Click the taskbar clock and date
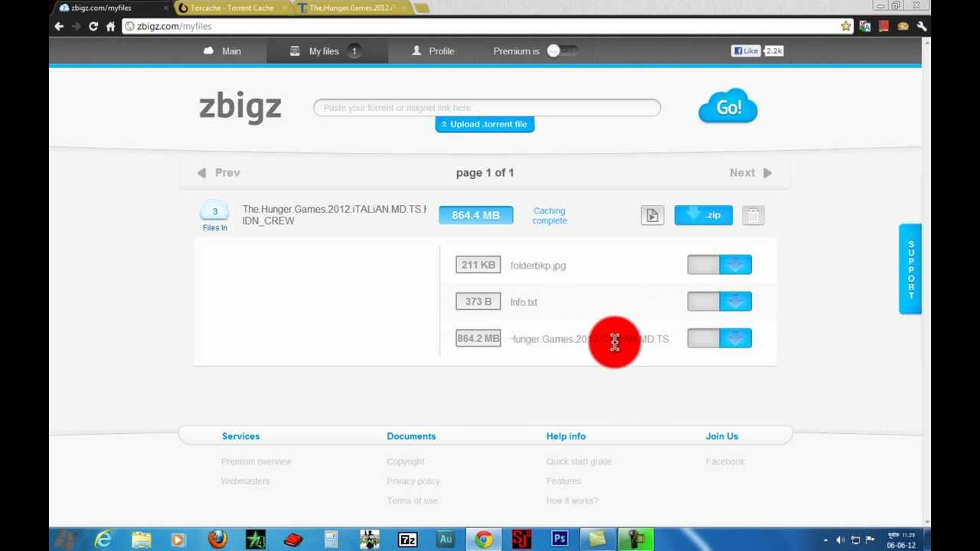Image resolution: width=980 pixels, height=551 pixels. click(901, 540)
